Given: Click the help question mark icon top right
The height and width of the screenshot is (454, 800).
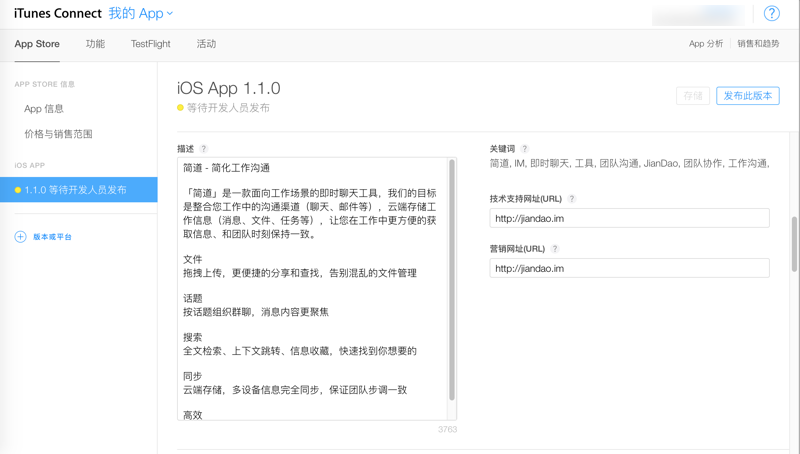Looking at the screenshot, I should coord(771,14).
